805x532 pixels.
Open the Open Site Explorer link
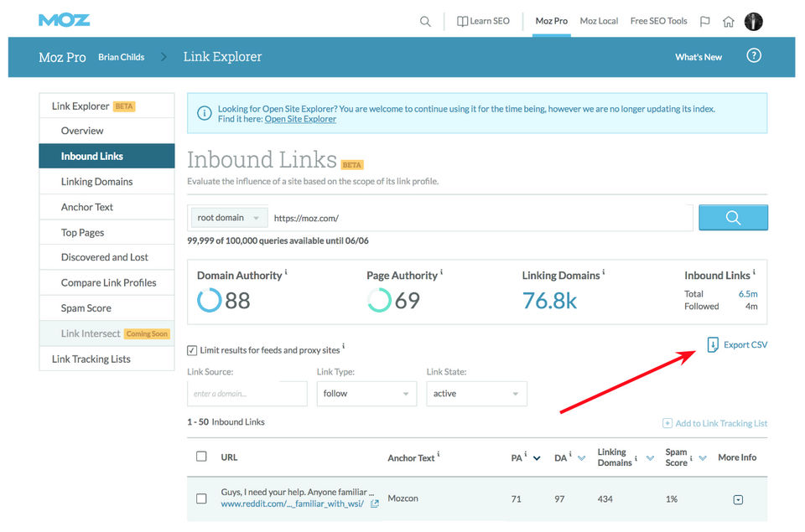[x=300, y=119]
